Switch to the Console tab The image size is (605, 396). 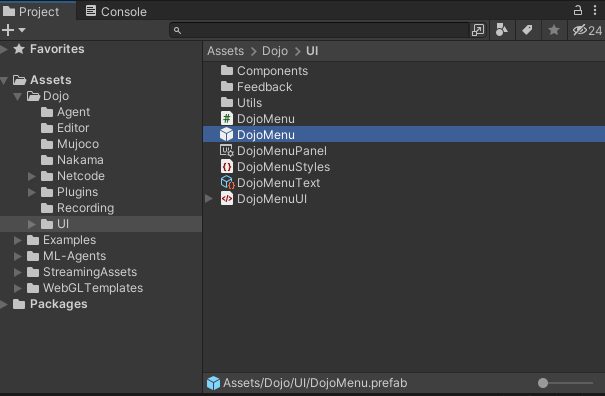(116, 11)
